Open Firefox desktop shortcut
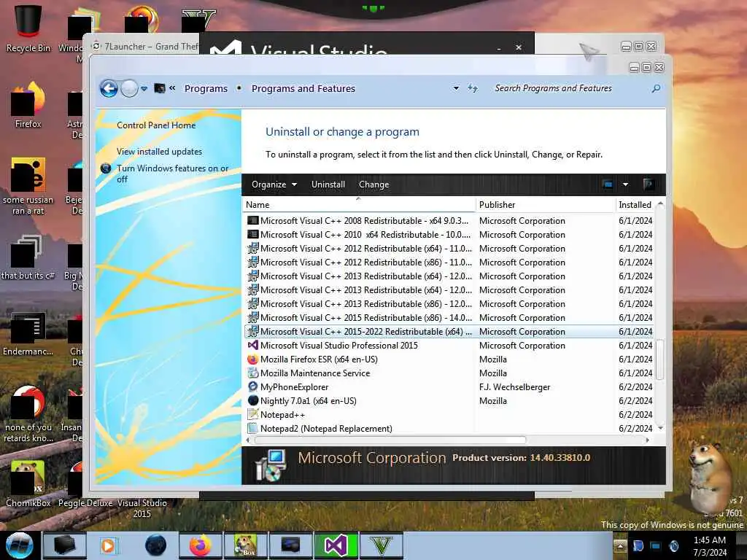Image resolution: width=747 pixels, height=560 pixels. tap(28, 105)
